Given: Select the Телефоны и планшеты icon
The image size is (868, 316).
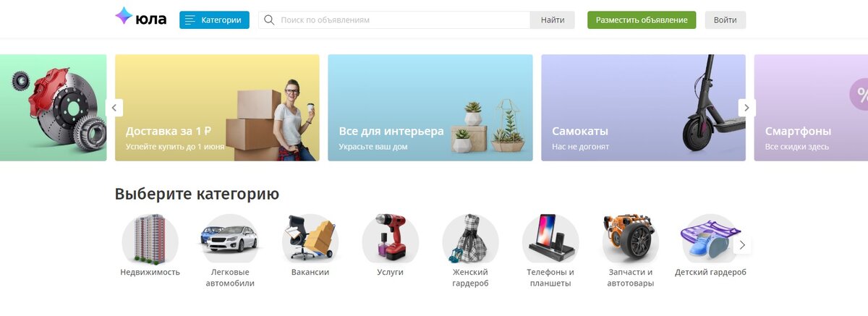Looking at the screenshot, I should pyautogui.click(x=550, y=239).
